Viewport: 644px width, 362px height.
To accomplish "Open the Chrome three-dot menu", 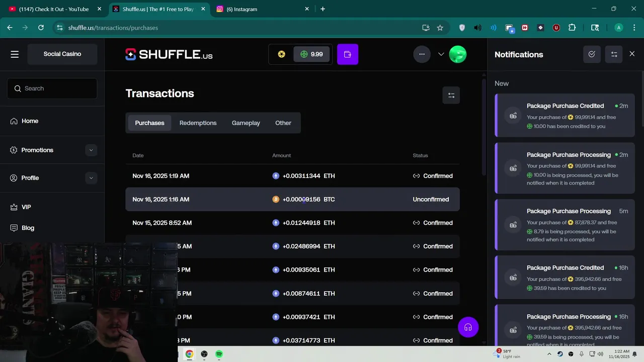I will click(633, 28).
